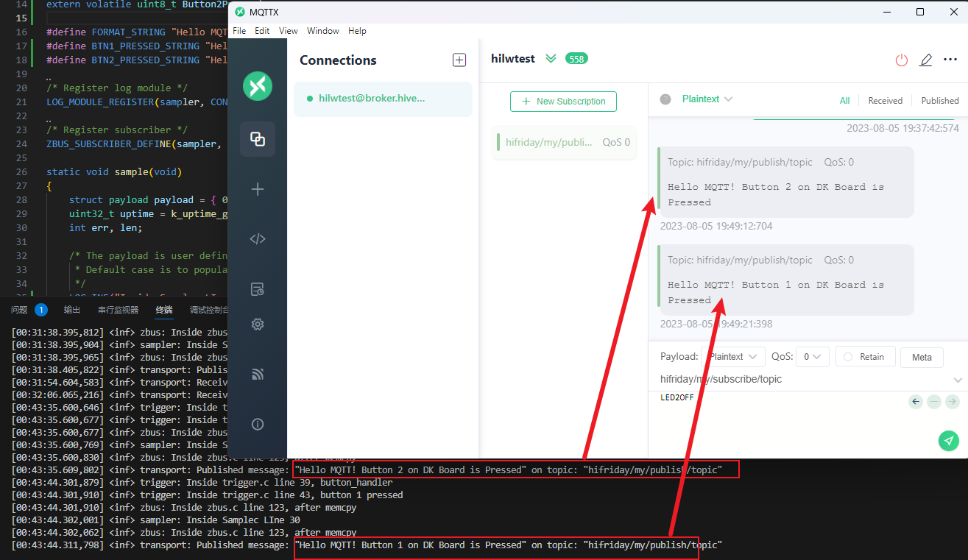The height and width of the screenshot is (560, 968).
Task: Click the red disconnect power icon
Action: point(902,60)
